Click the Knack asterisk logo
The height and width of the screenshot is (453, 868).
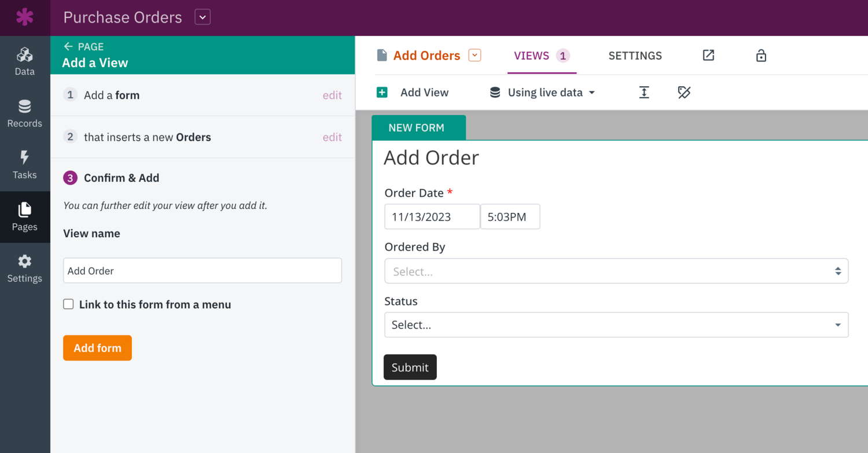25,17
